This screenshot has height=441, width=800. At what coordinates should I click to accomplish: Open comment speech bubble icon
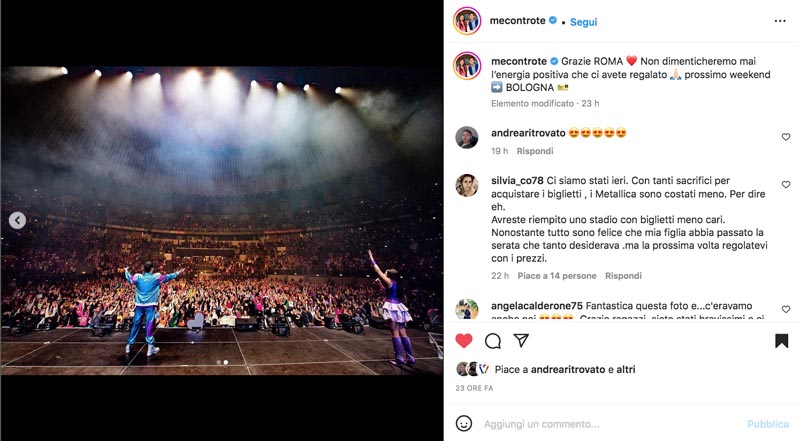coord(492,340)
